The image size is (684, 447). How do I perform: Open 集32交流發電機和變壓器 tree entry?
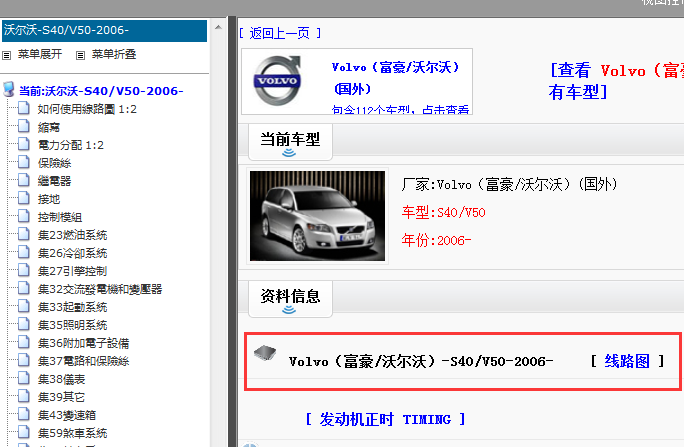click(x=100, y=289)
